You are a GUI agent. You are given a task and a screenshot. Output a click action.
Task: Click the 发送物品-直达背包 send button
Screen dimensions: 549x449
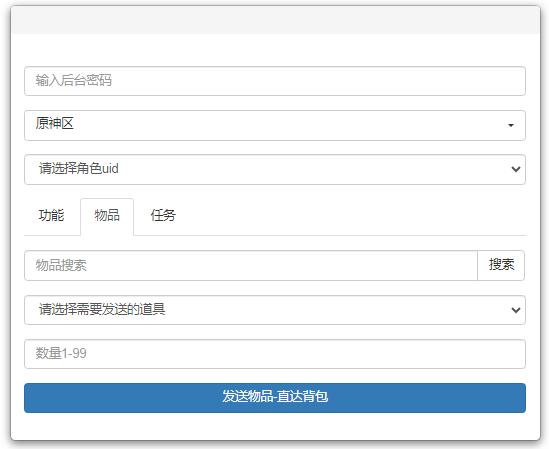coord(275,398)
